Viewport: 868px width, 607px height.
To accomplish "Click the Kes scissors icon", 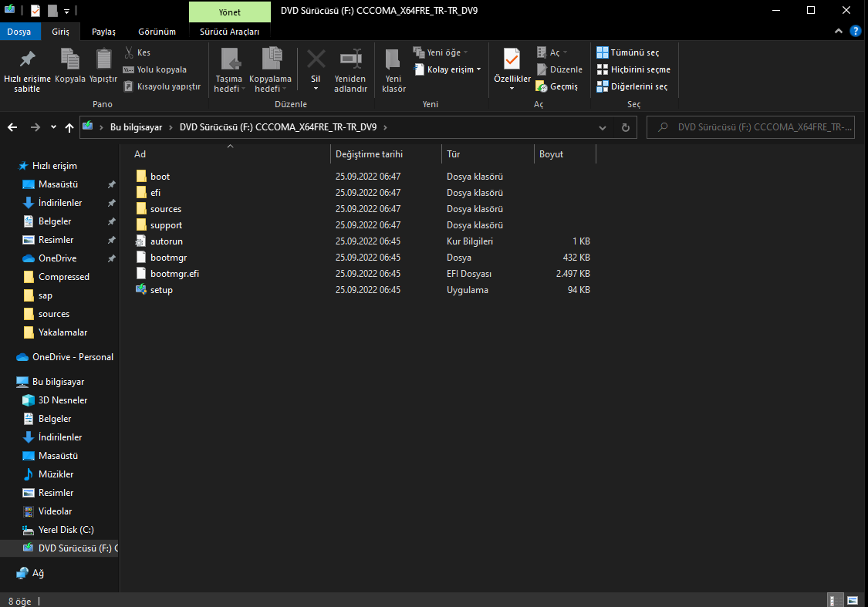I will tap(129, 52).
